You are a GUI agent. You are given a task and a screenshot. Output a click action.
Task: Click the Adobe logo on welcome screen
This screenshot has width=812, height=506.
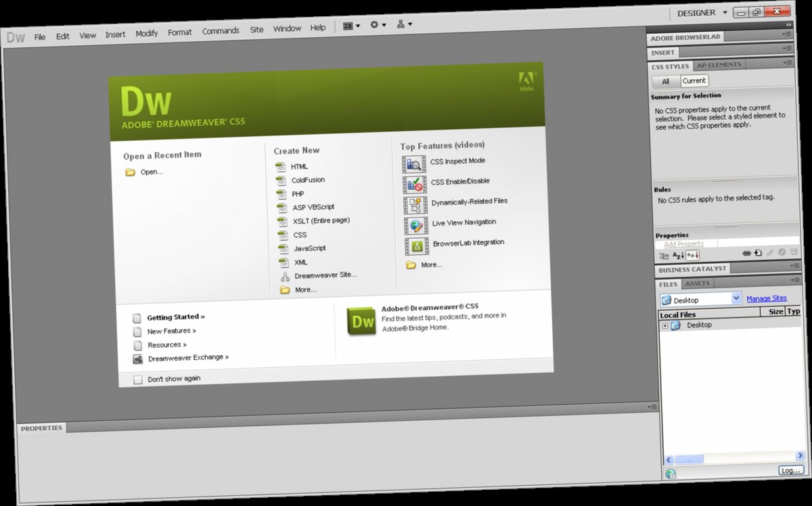point(526,80)
